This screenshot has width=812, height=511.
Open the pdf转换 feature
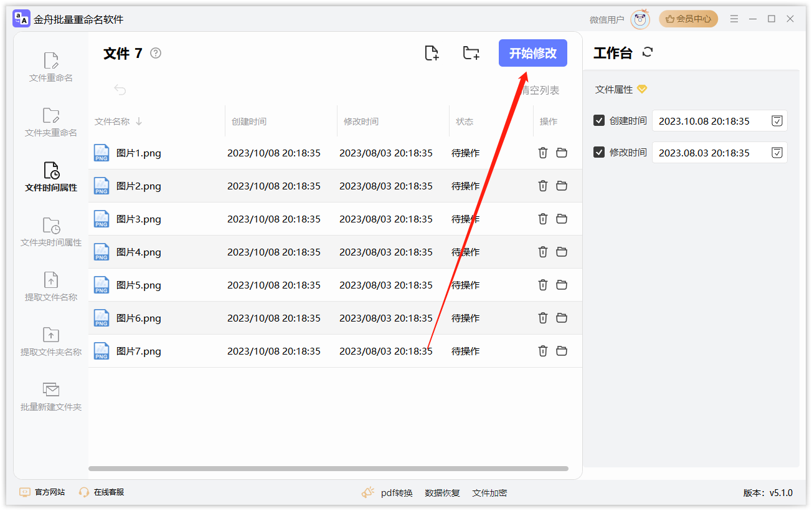pyautogui.click(x=397, y=492)
